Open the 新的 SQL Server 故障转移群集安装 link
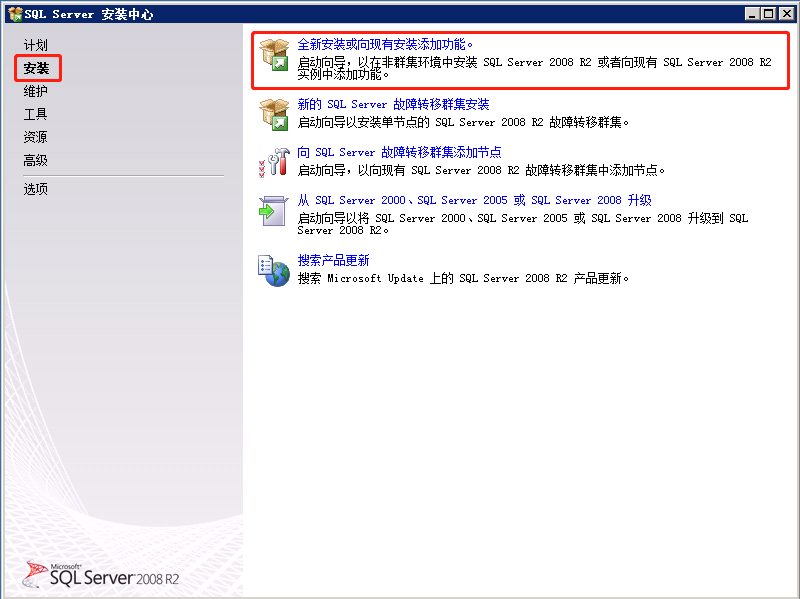 pyautogui.click(x=394, y=103)
